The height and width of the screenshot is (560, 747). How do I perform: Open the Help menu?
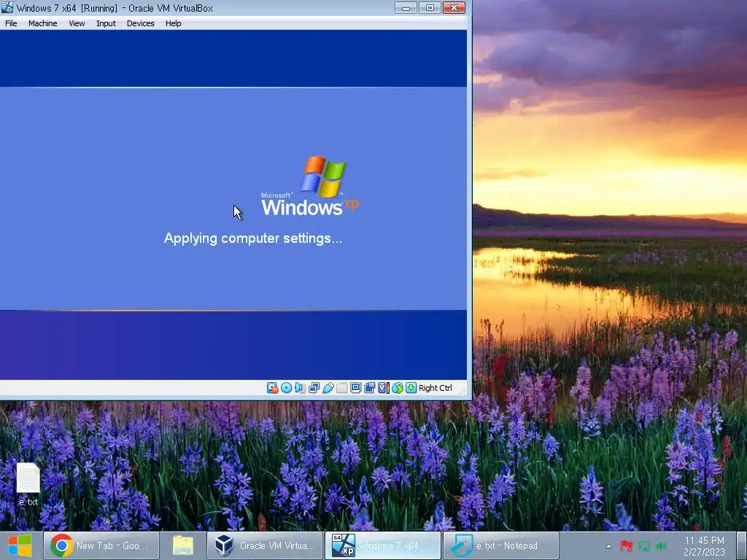[x=173, y=23]
